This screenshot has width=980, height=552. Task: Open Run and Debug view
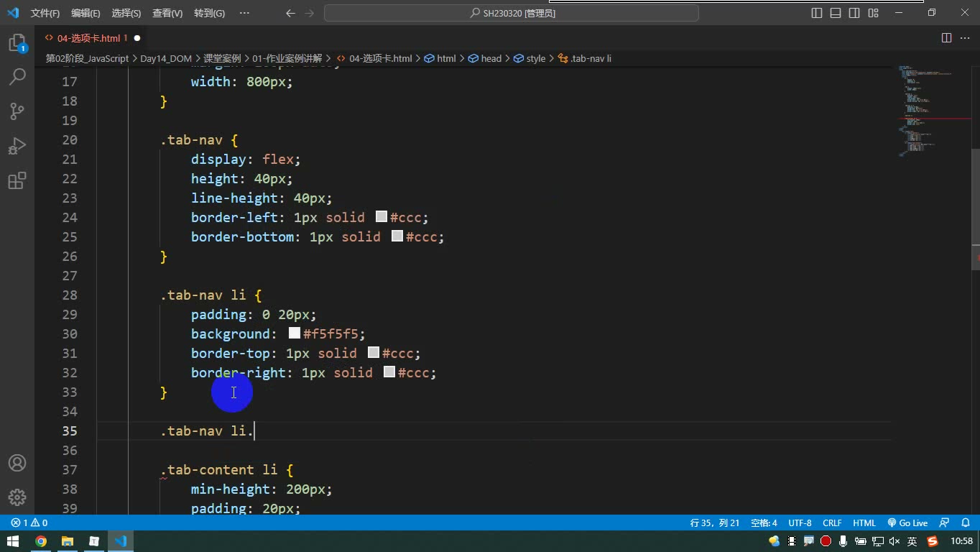tap(17, 146)
